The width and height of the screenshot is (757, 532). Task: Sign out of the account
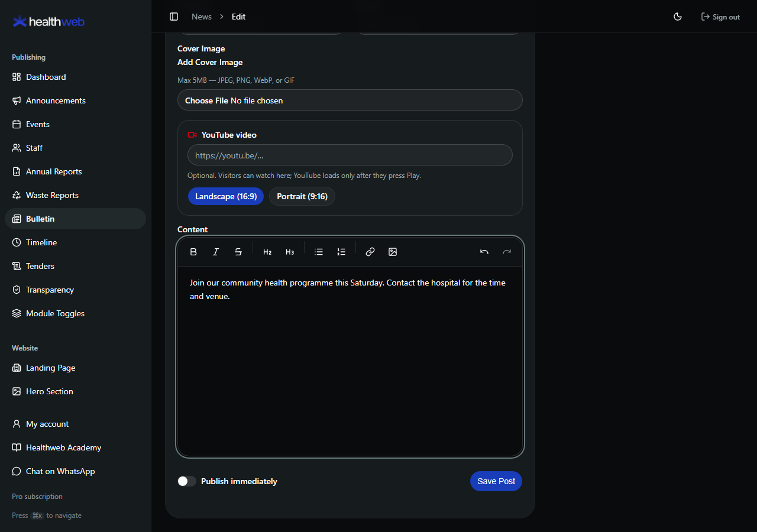pos(720,17)
